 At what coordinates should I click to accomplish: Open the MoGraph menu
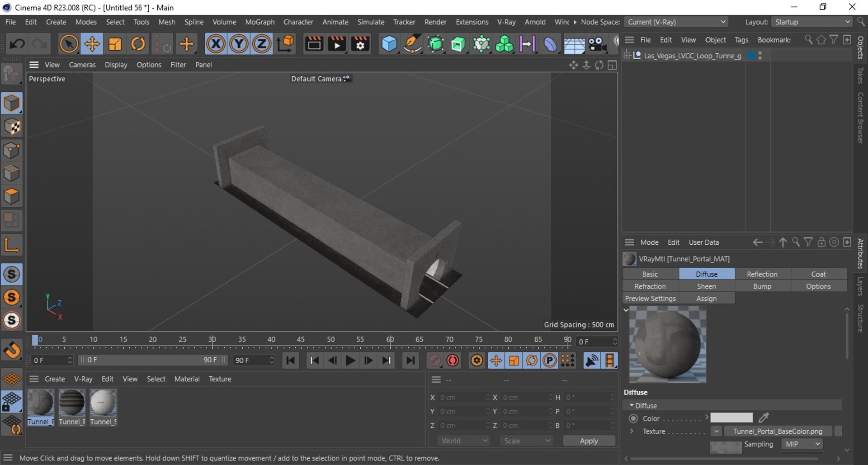pyautogui.click(x=259, y=22)
